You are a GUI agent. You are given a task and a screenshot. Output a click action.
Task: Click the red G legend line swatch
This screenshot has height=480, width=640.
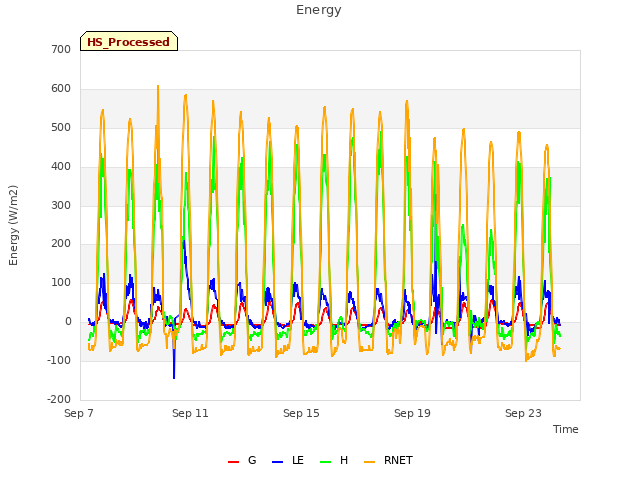click(x=233, y=462)
